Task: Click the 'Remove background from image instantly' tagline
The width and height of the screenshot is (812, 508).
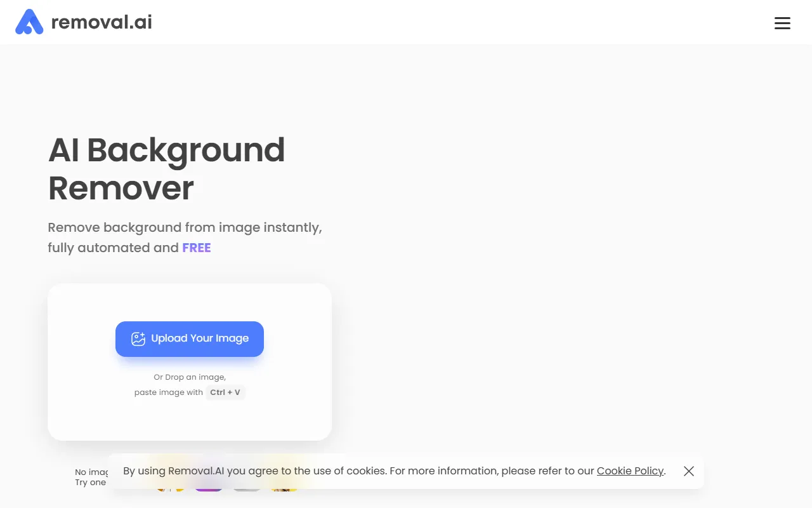Action: point(185,227)
